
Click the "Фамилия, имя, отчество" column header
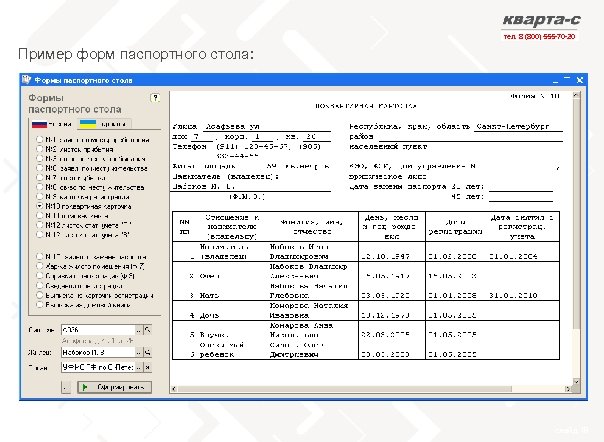point(312,227)
